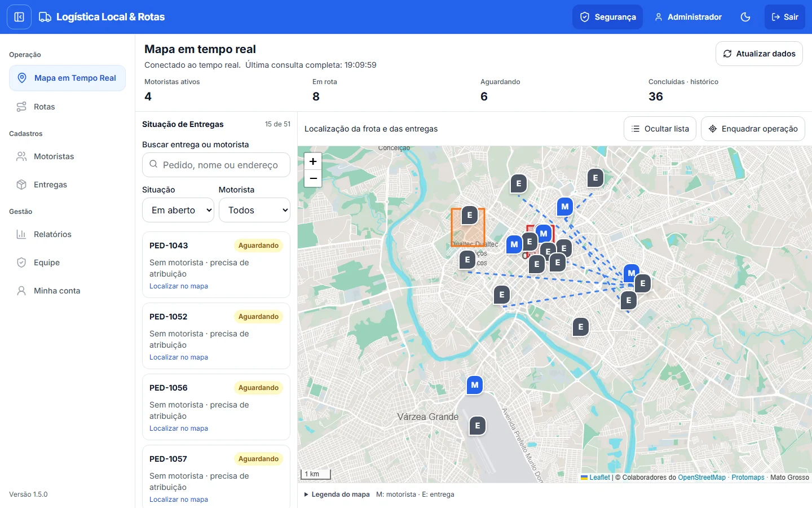
Task: Click the Aguardando badge on PED-1052
Action: 258,317
